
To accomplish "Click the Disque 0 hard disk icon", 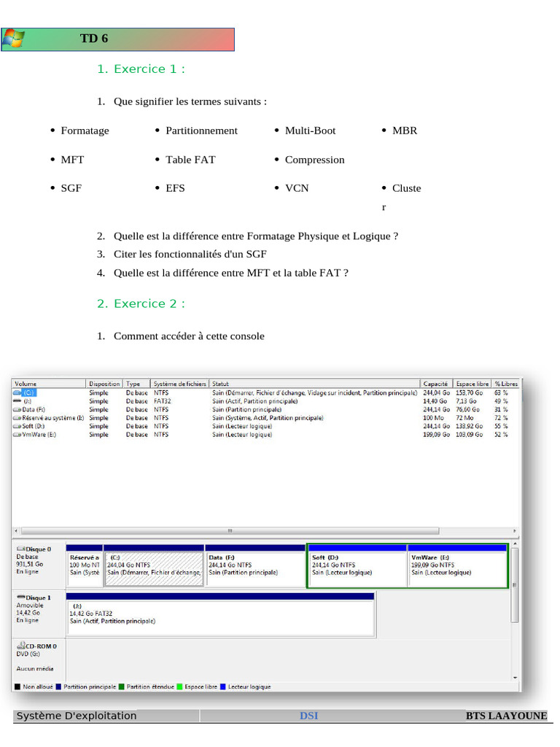I will coord(21,549).
